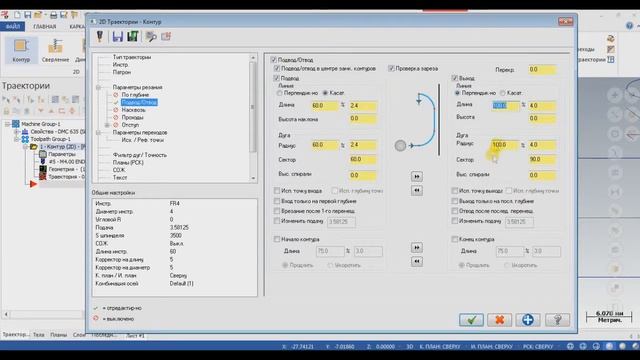Image resolution: width=640 pixels, height=360 pixels.
Task: Click the copy arrow >> between Подвод and Выход
Action: click(x=417, y=176)
